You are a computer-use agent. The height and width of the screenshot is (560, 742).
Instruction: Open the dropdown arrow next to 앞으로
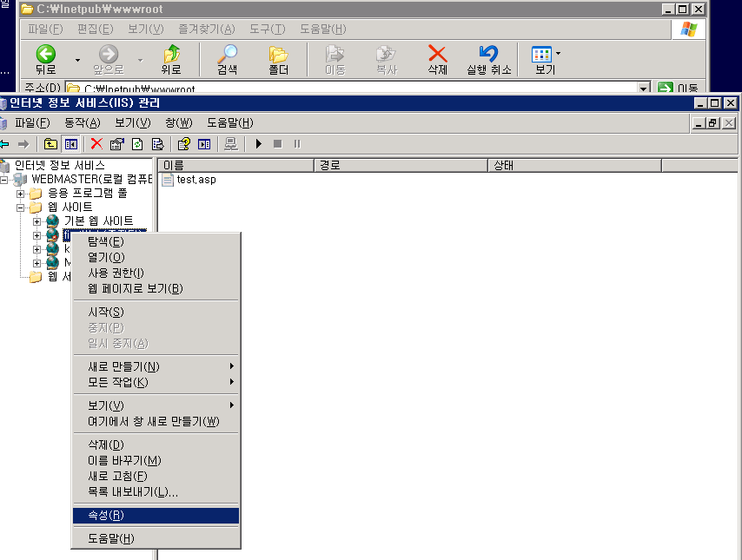(x=140, y=60)
